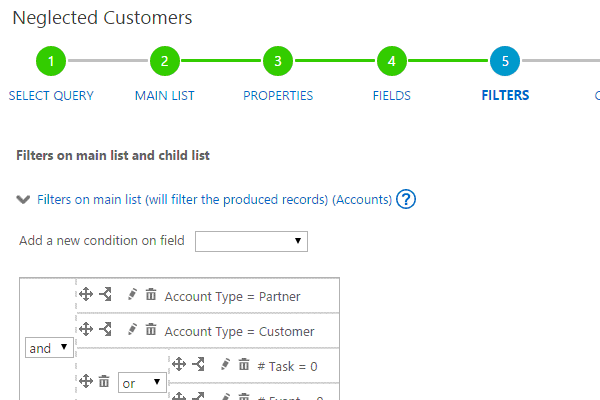This screenshot has width=600, height=400.
Task: Group icon for Account Type = Partner
Action: click(x=105, y=294)
